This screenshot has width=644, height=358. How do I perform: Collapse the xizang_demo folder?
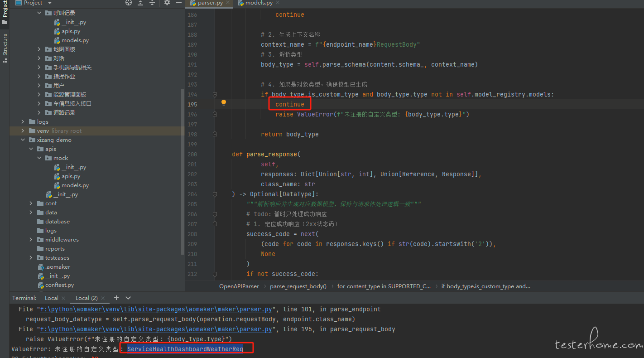(23, 140)
